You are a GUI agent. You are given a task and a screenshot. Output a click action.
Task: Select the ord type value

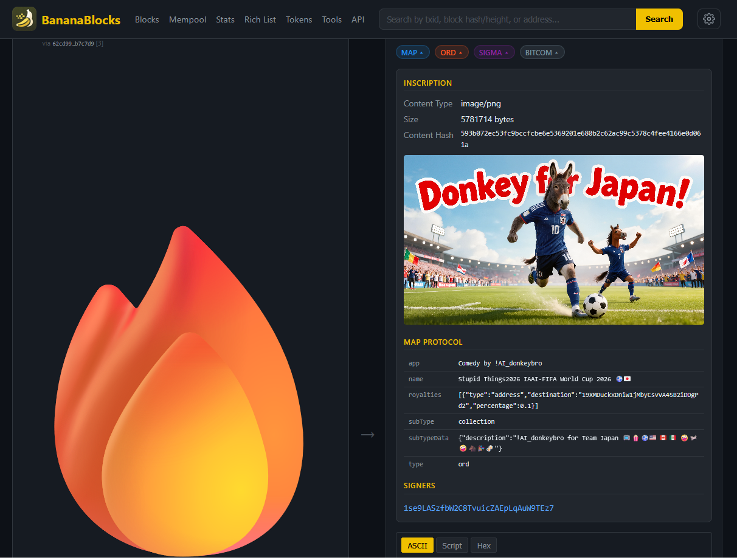(x=464, y=464)
